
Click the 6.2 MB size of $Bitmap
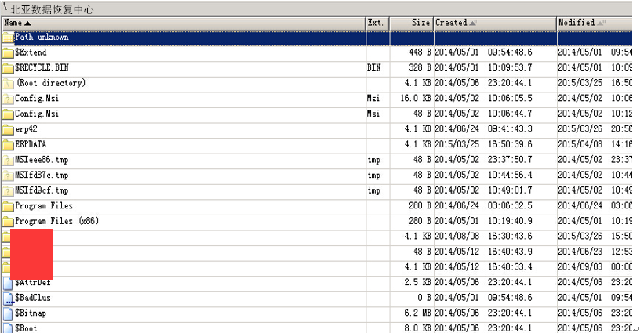tap(417, 313)
